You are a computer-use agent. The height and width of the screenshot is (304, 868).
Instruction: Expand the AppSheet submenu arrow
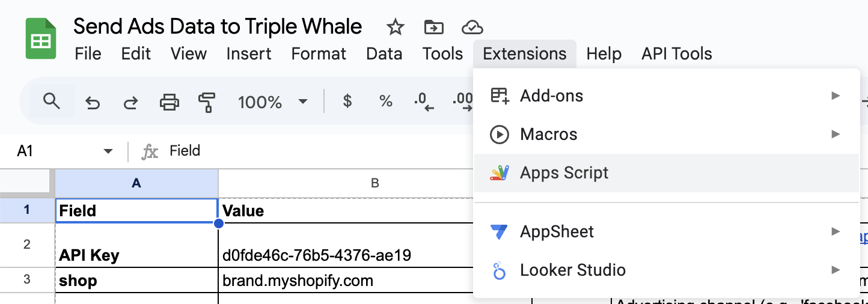836,231
